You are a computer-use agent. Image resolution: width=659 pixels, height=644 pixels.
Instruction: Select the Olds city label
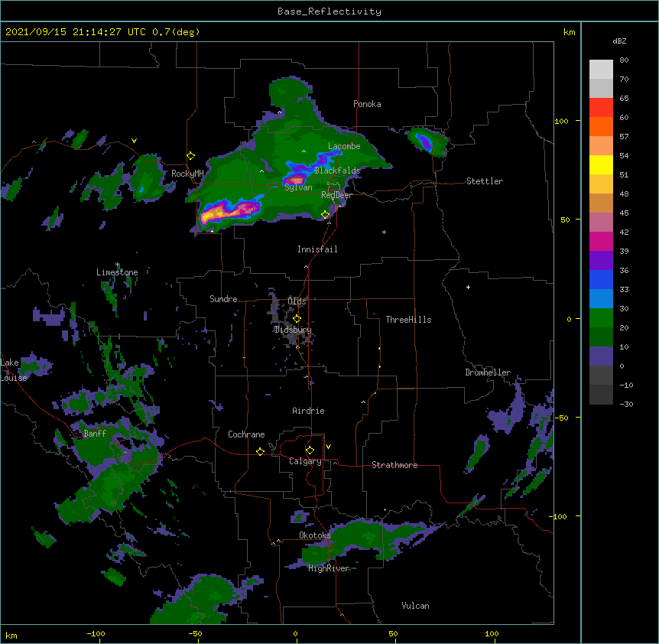click(x=297, y=301)
